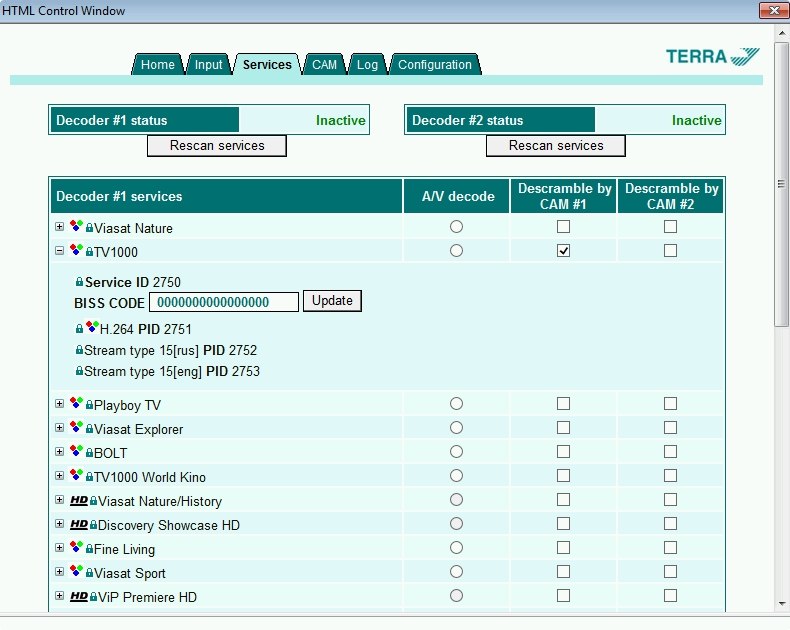Expand the Viasat Sport service details
Image resolution: width=790 pixels, height=630 pixels.
click(x=59, y=572)
